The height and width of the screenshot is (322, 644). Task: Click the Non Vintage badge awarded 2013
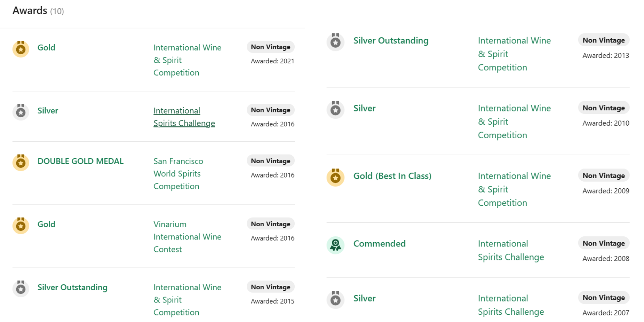(x=603, y=40)
